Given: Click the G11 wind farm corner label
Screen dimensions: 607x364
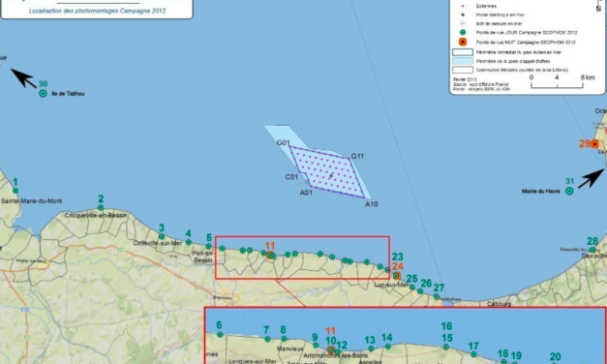Looking at the screenshot, I should (x=357, y=156).
